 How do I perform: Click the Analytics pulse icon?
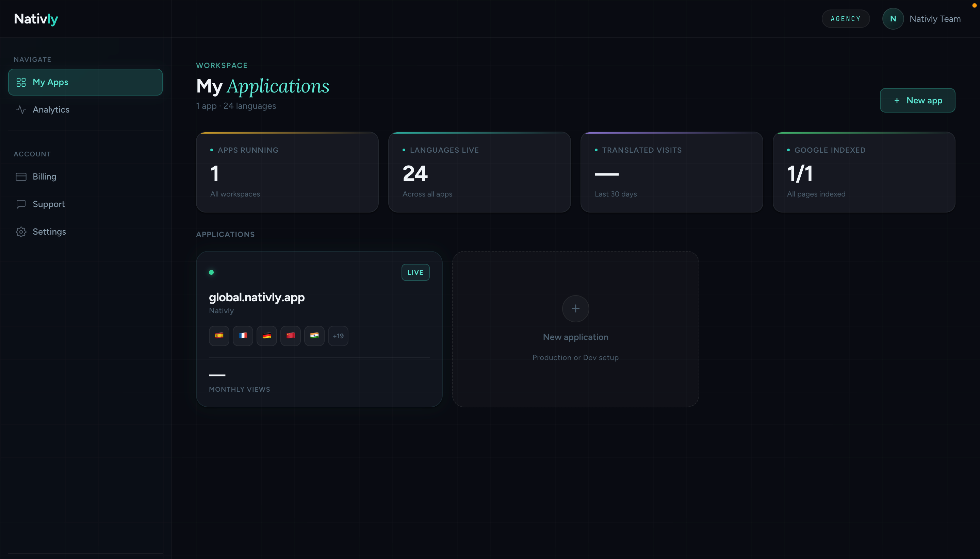click(x=21, y=110)
